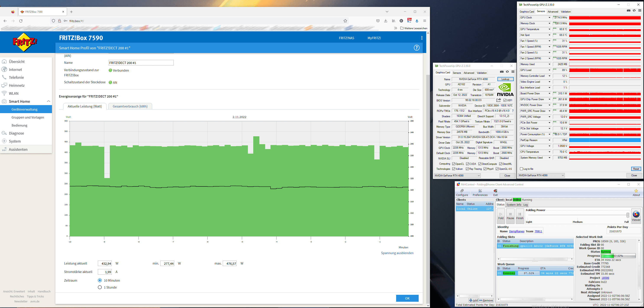
Task: Refresh sensors in GPU-Z Sensors window
Action: point(634,11)
